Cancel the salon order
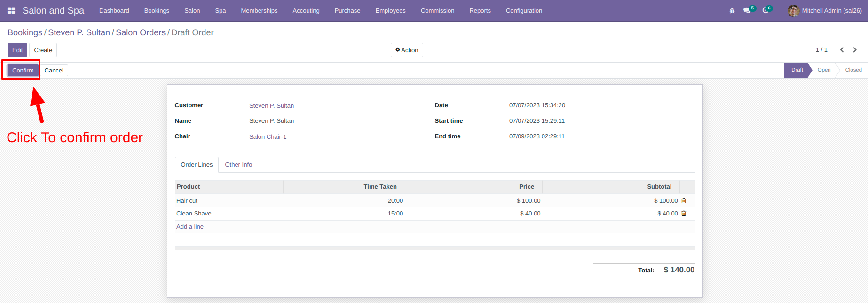 54,70
